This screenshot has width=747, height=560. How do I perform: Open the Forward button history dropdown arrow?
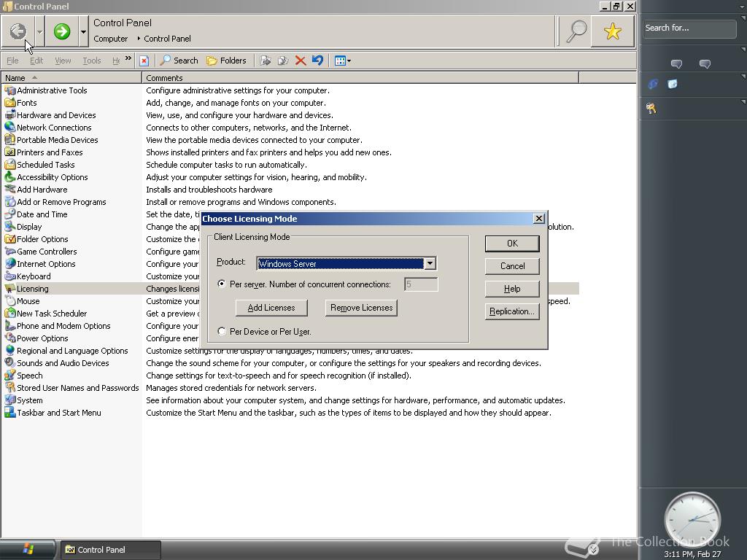point(83,31)
